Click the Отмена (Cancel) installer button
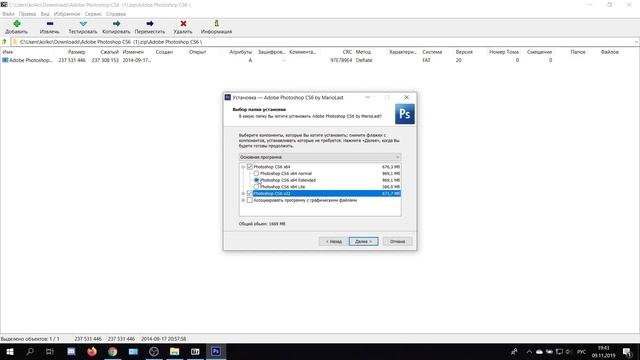This screenshot has width=640, height=360. (397, 242)
